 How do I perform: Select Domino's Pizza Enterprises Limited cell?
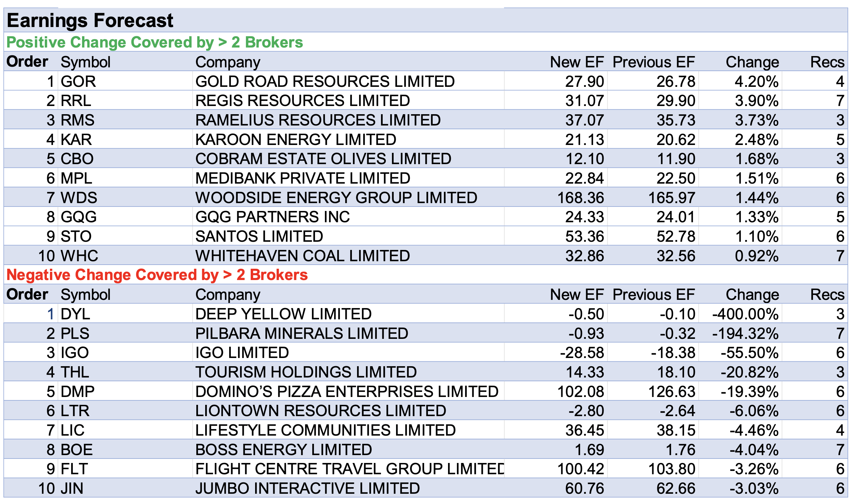346,392
